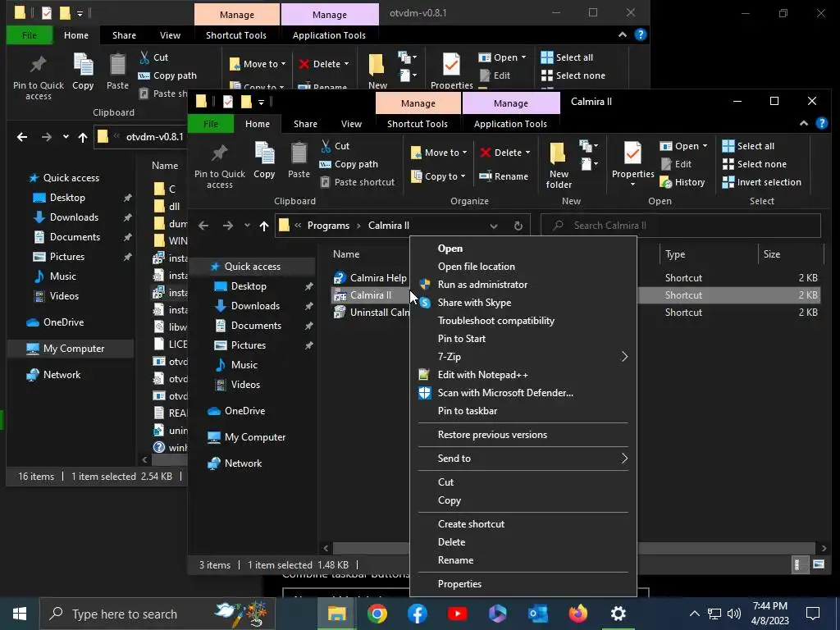
Task: Open the Move to dropdown in Calmira II ribbon
Action: tap(439, 153)
